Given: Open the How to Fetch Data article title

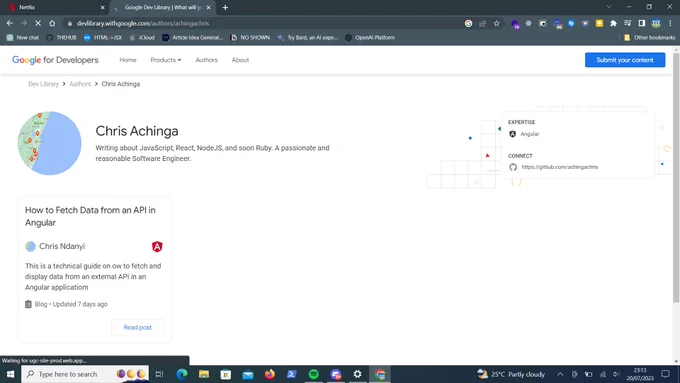Looking at the screenshot, I should click(x=90, y=216).
